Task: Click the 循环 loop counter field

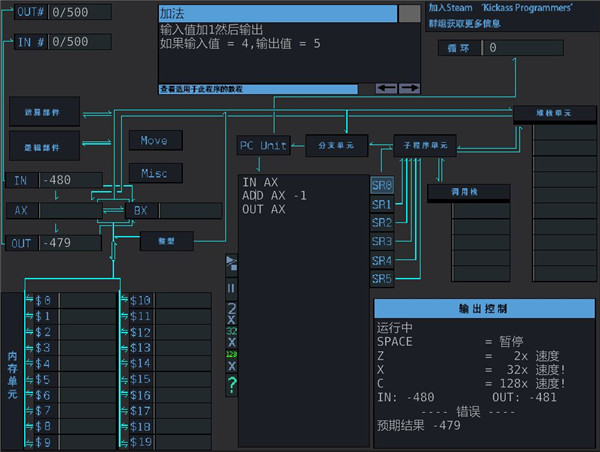Action: point(523,48)
